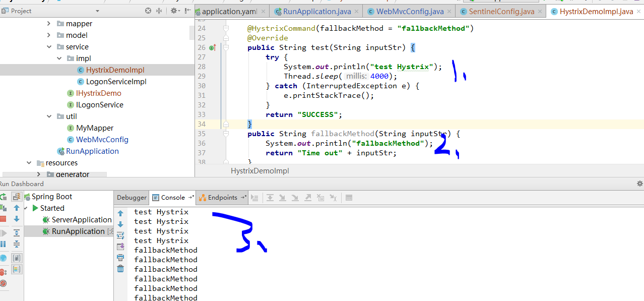Click HystrixDemoImpl breadcrumb below editor
The image size is (644, 301).
pos(260,171)
